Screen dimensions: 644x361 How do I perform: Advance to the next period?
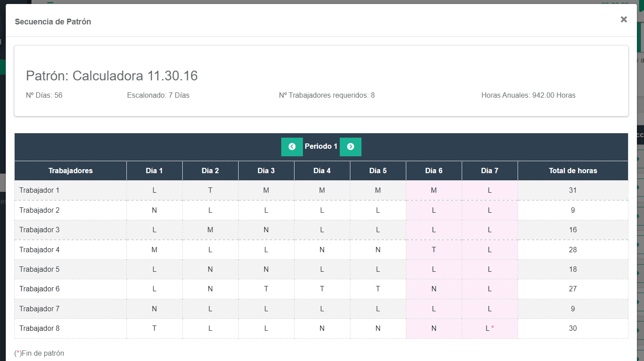pyautogui.click(x=350, y=147)
